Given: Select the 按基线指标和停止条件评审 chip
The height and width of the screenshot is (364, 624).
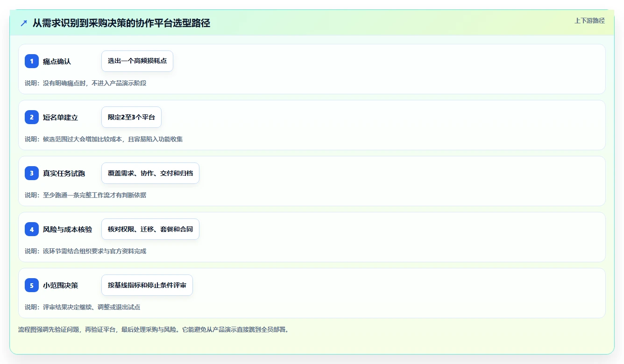Looking at the screenshot, I should 147,285.
